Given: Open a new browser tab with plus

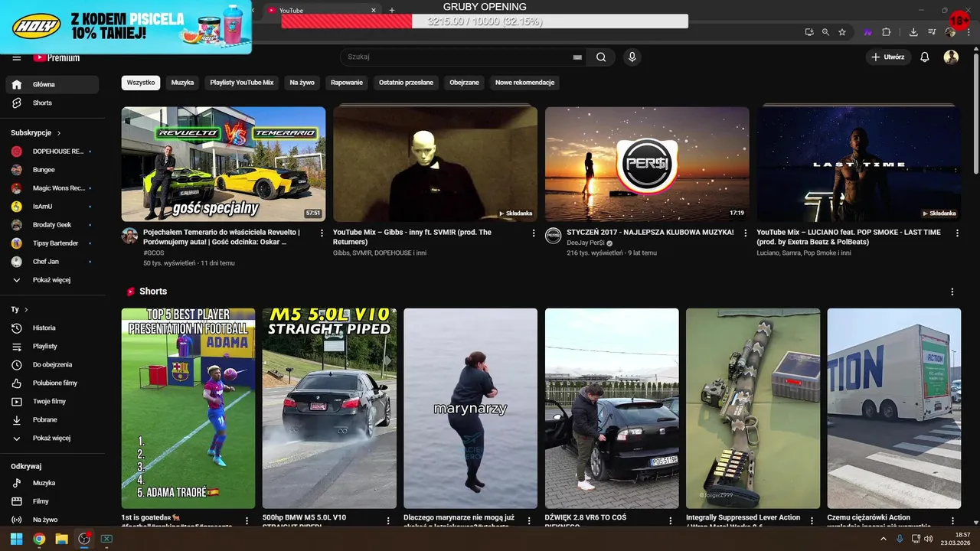Looking at the screenshot, I should click(x=392, y=10).
